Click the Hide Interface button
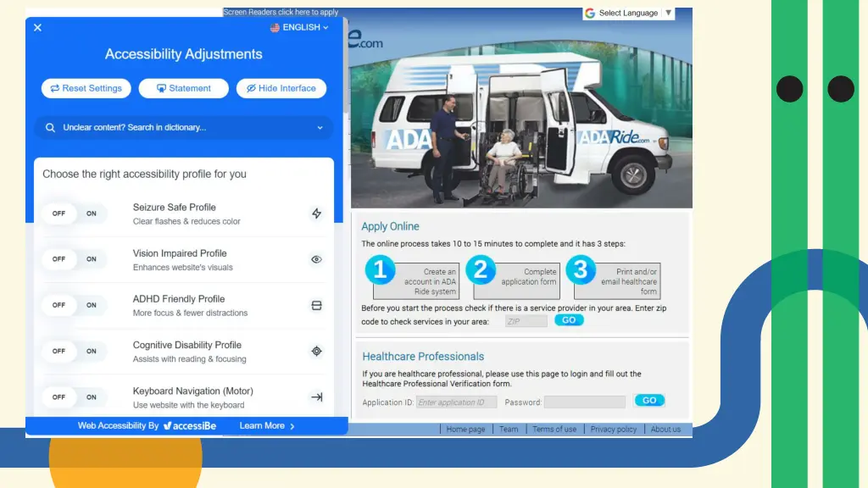868x488 pixels. (281, 88)
